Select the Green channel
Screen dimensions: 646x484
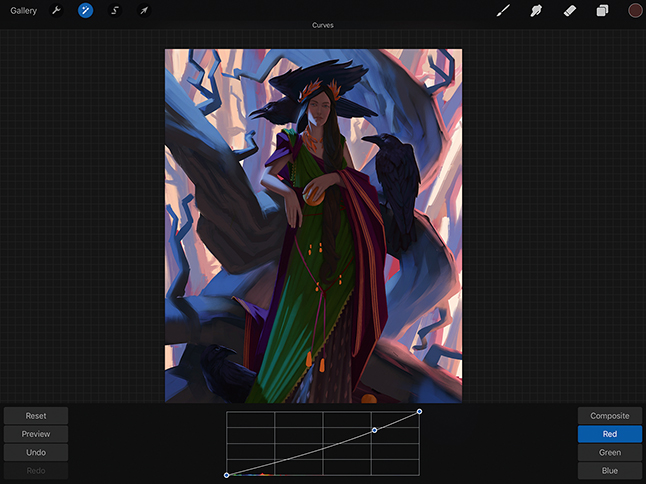coord(610,452)
